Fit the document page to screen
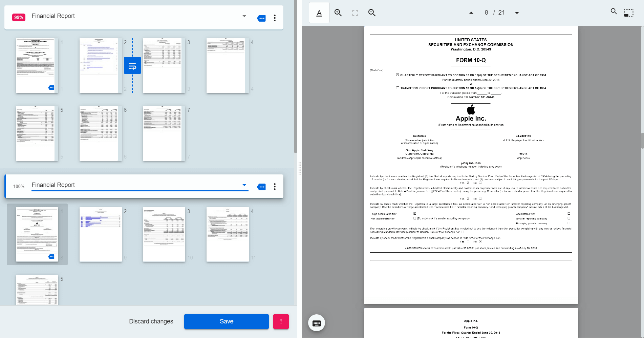 pyautogui.click(x=355, y=13)
